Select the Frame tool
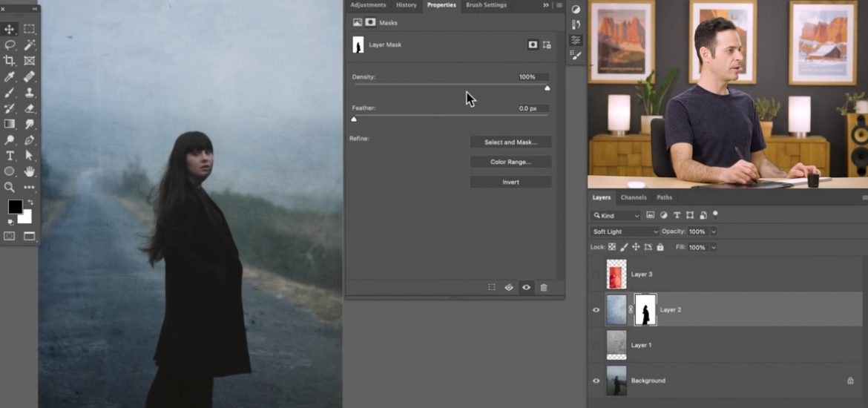Screen dimensions: 868x408 (x=30, y=60)
